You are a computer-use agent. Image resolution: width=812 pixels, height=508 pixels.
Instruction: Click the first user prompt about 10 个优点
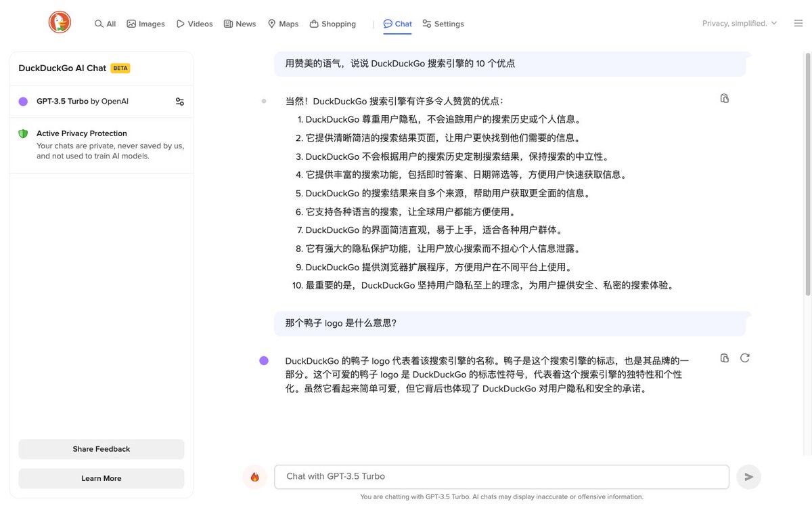click(x=510, y=64)
